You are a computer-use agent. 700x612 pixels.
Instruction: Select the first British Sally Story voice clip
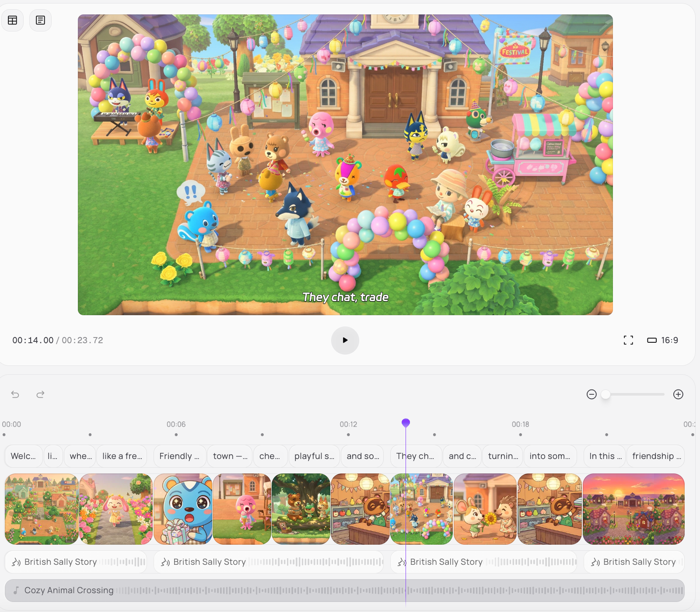point(75,562)
